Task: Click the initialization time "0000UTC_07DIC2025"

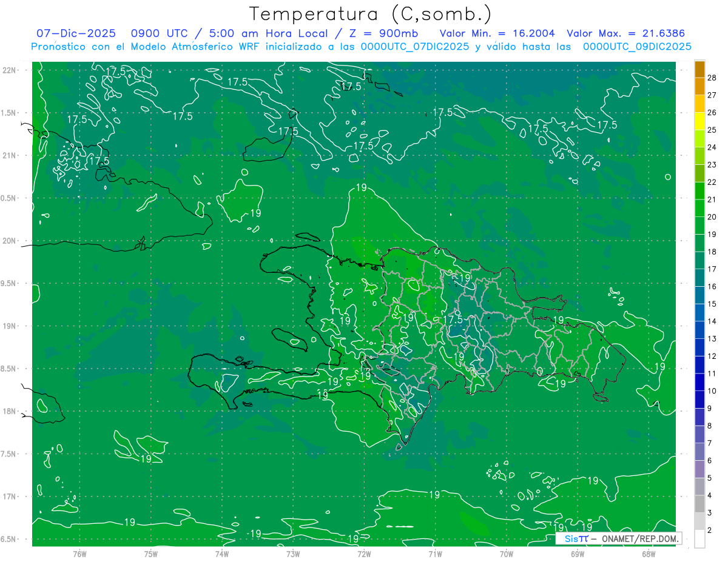Action: pos(415,47)
